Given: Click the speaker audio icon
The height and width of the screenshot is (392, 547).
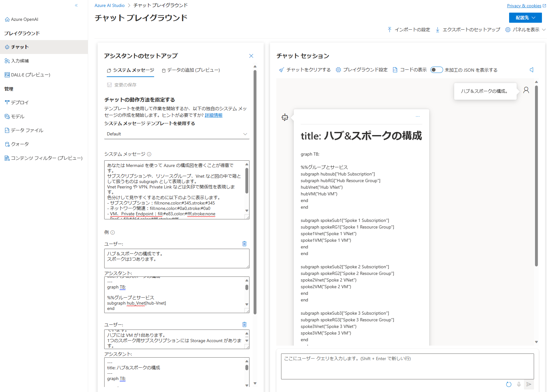Looking at the screenshot, I should [532, 70].
